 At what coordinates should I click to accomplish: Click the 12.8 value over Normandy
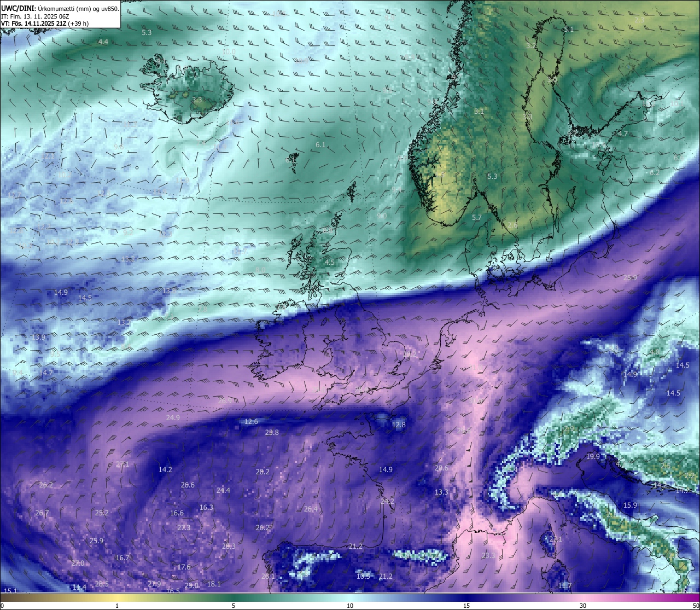click(399, 425)
